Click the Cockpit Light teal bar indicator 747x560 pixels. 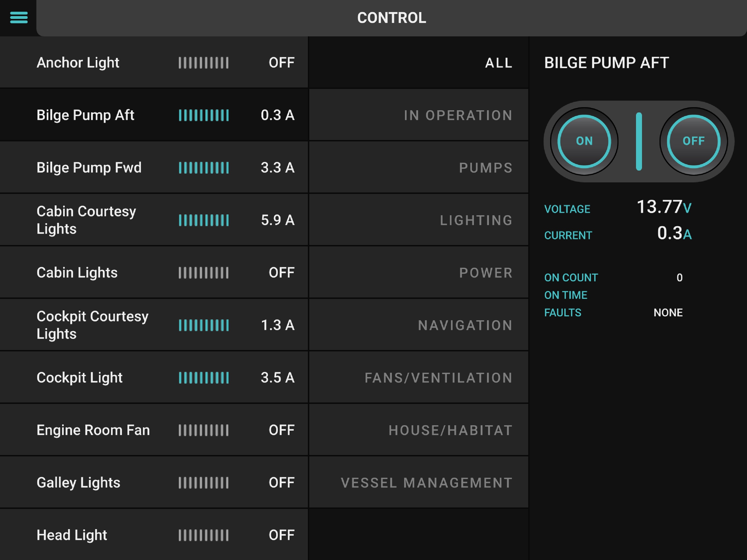203,378
